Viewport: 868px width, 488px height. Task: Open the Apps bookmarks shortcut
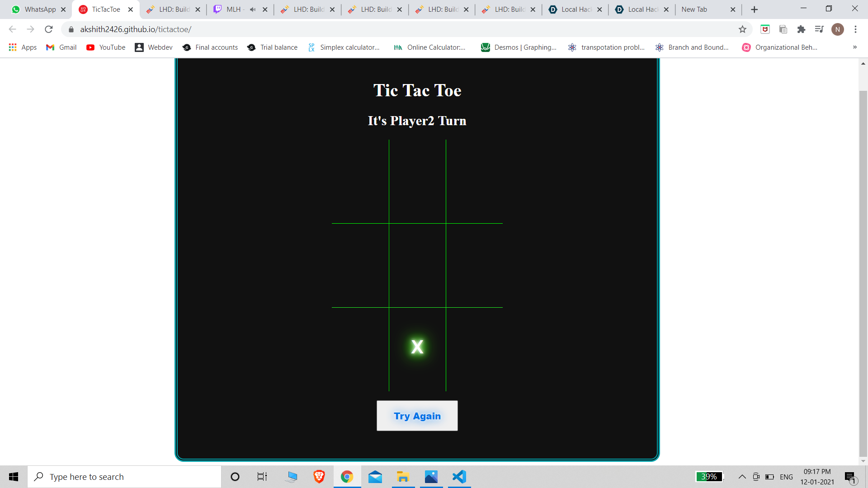click(x=23, y=47)
